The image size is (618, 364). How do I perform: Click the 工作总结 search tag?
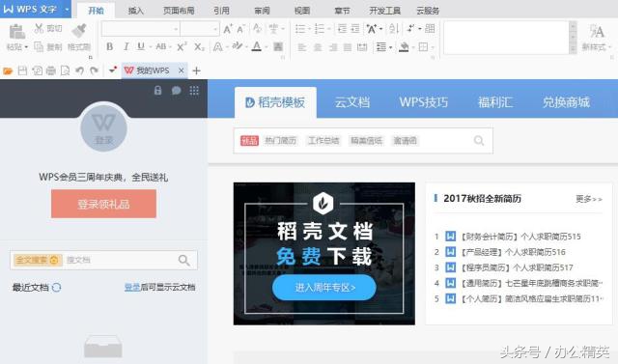pos(323,141)
